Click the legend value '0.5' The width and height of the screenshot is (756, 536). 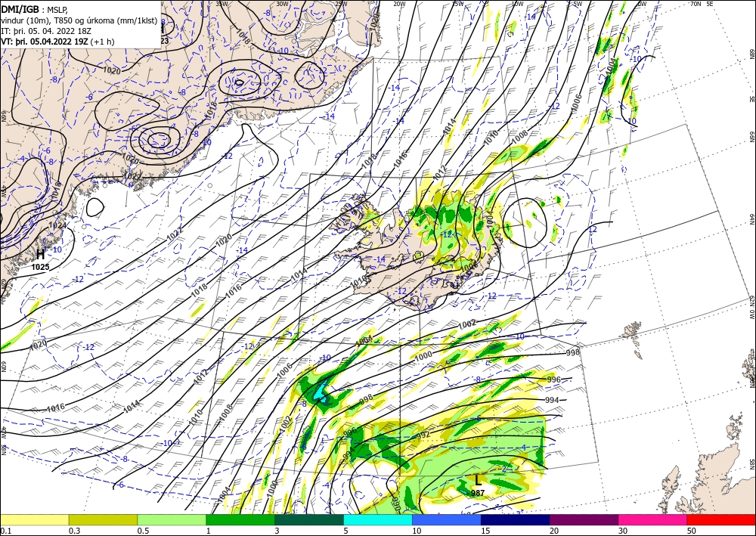[x=142, y=531]
